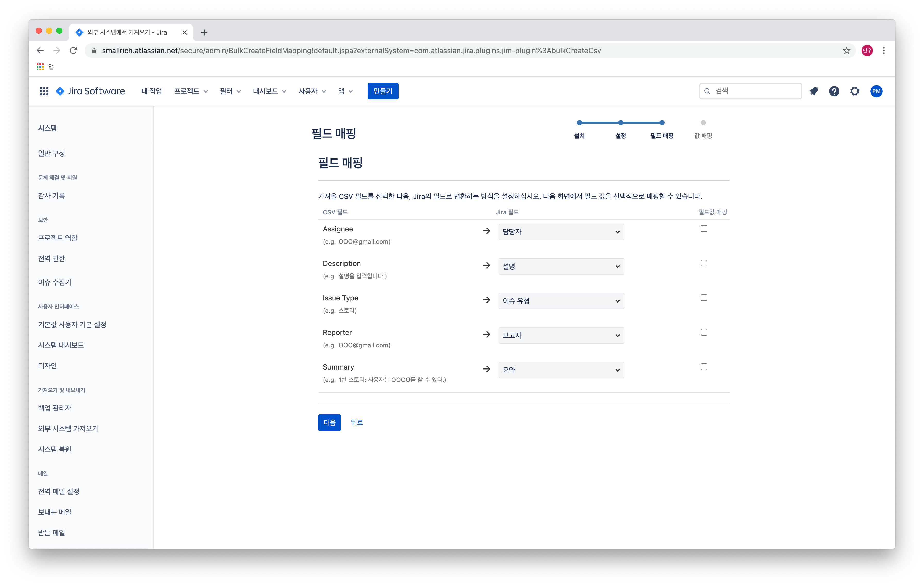Check field value mapping for Assignee
Screen dimensions: 924x587
pyautogui.click(x=704, y=229)
